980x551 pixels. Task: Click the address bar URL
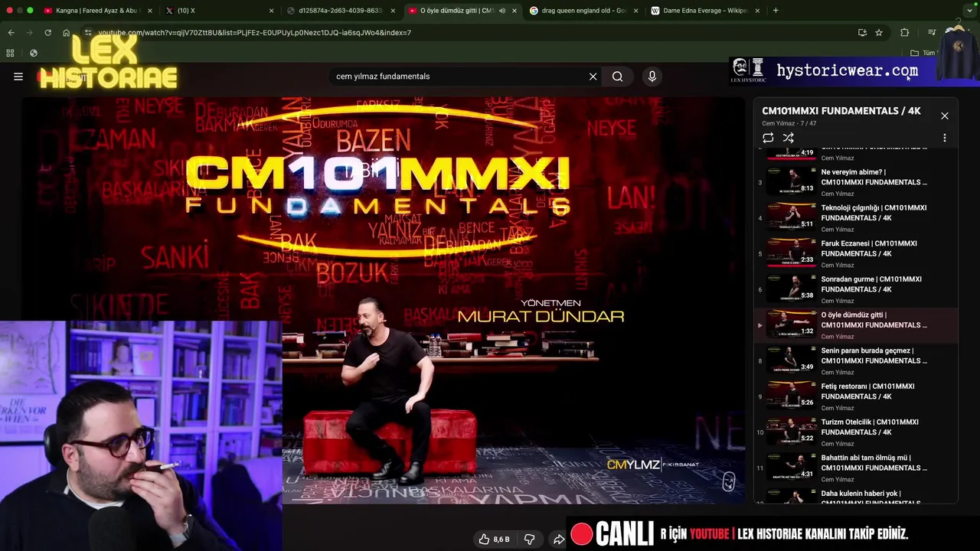tap(255, 33)
